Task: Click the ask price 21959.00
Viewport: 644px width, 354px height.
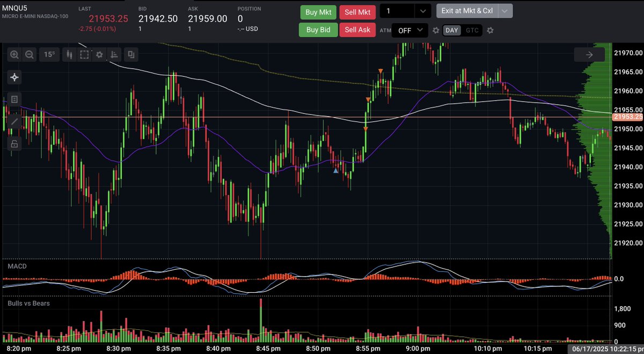Action: (x=208, y=19)
